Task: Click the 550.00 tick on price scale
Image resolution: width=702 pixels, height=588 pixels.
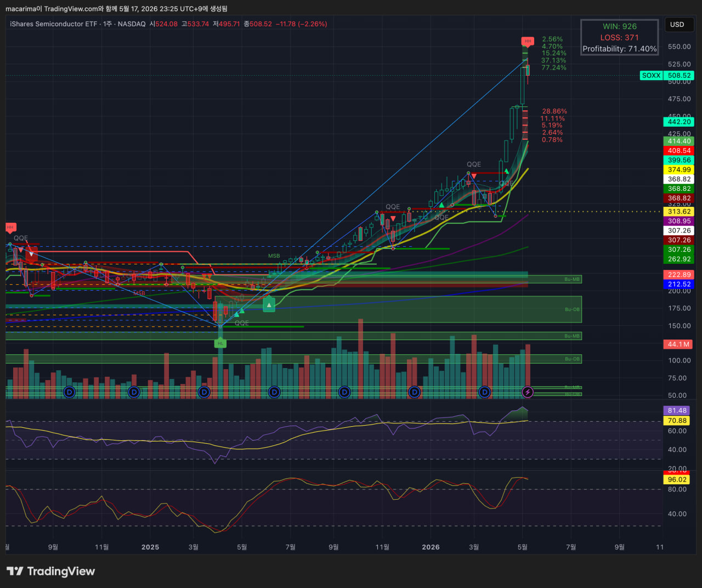Action: (x=679, y=47)
